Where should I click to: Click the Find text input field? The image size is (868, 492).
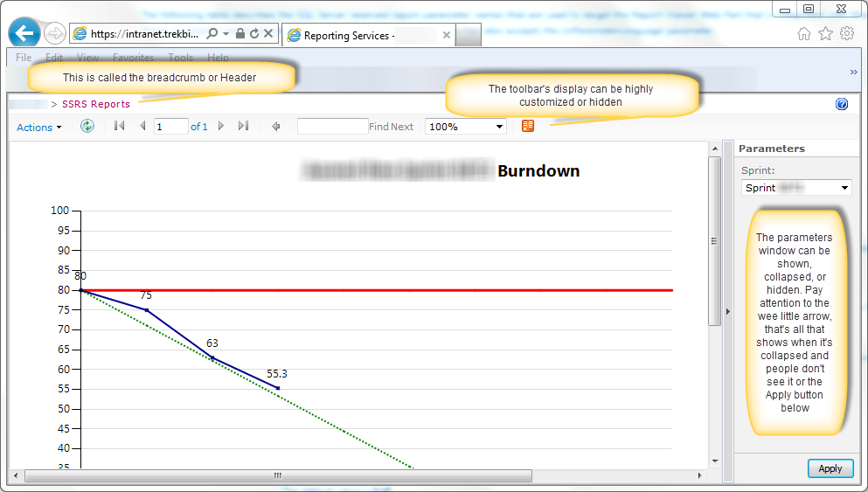coord(332,127)
